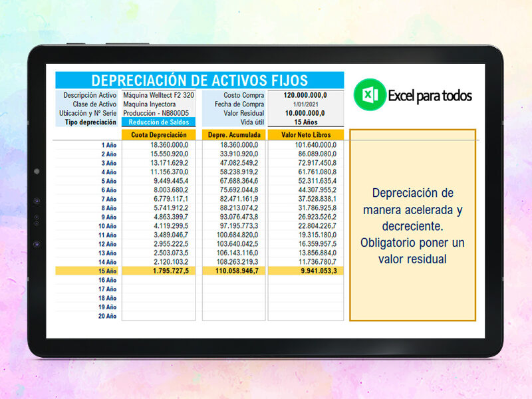
Task: Click the 20 Año row label
Action: [x=107, y=317]
